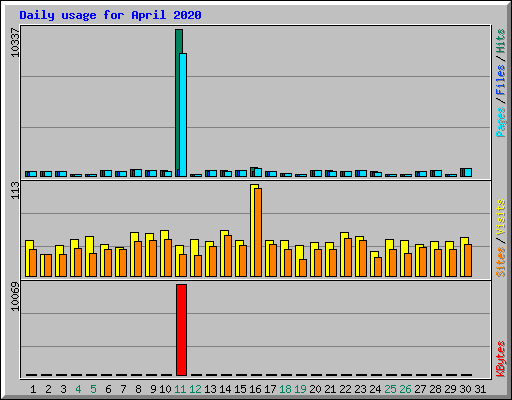Image resolution: width=512 pixels, height=400 pixels.
Task: Click green weekend day label "4"
Action: (x=78, y=389)
